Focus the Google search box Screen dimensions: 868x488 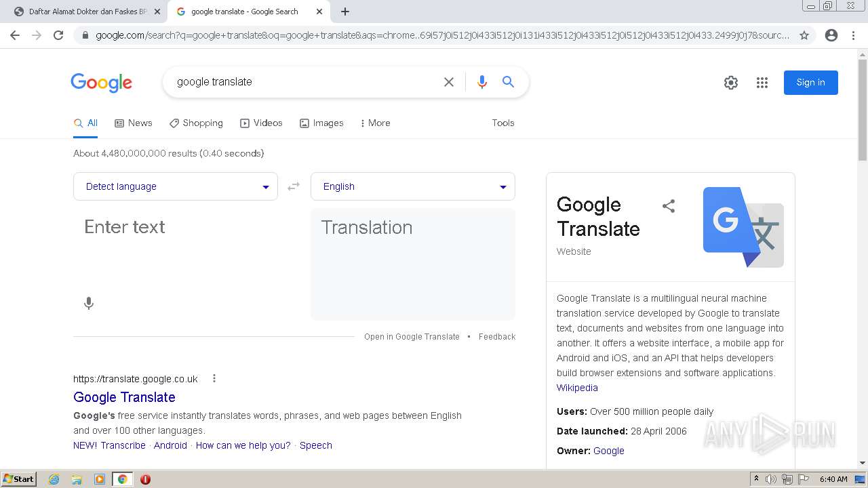point(305,82)
